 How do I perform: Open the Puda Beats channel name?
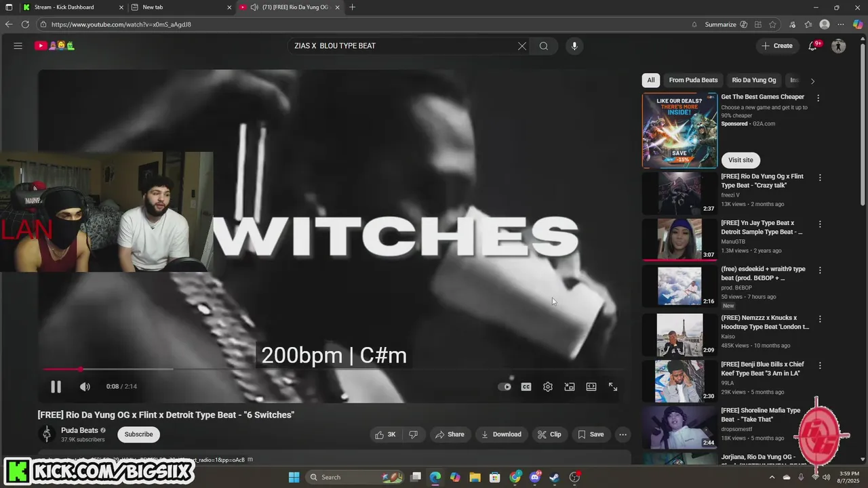tap(79, 430)
